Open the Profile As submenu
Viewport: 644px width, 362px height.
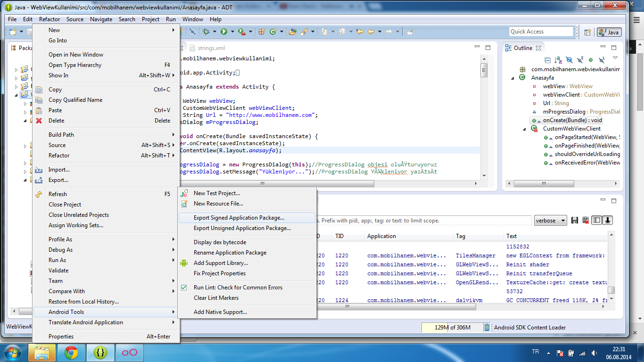point(106,239)
